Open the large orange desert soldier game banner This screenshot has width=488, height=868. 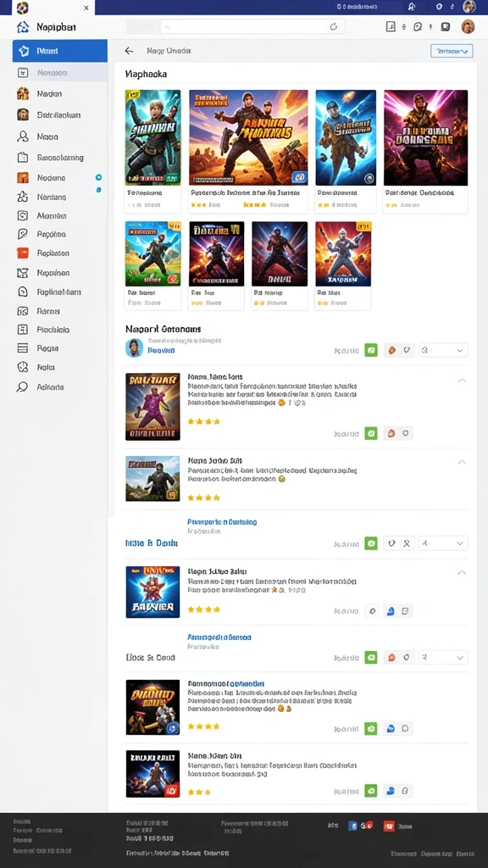(x=248, y=137)
